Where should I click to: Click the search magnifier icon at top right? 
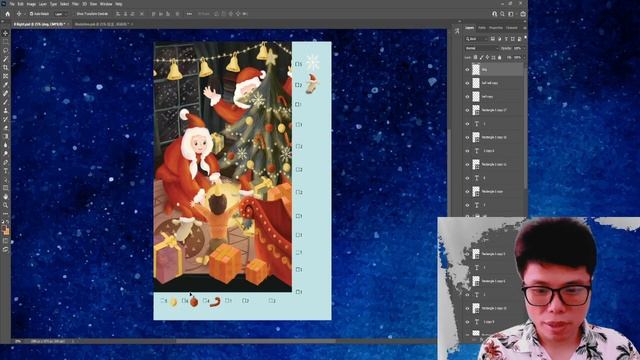point(502,14)
